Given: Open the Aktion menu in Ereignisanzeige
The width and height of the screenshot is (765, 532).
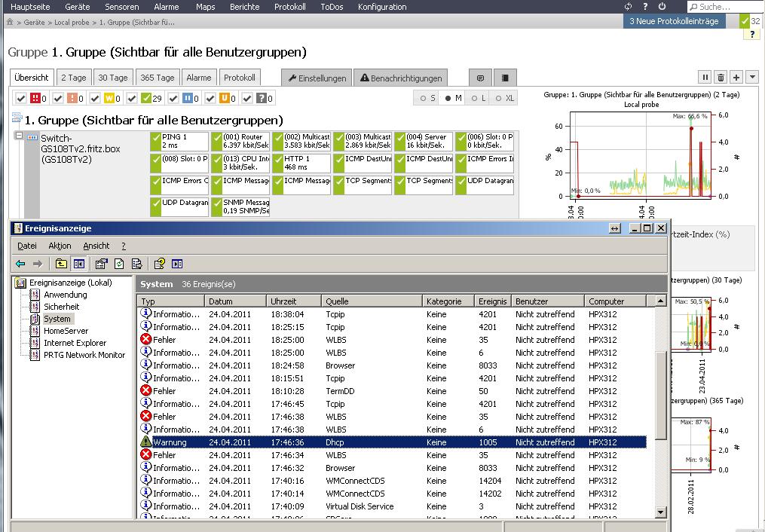Looking at the screenshot, I should tap(60, 246).
